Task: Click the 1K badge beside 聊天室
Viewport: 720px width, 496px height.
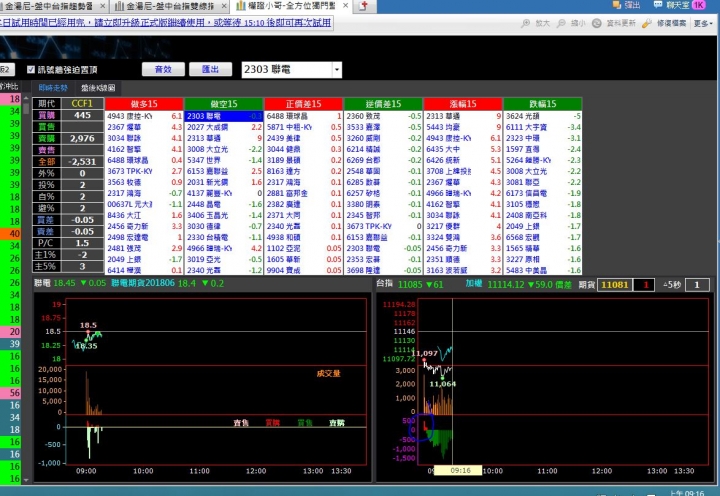Action: (699, 5)
